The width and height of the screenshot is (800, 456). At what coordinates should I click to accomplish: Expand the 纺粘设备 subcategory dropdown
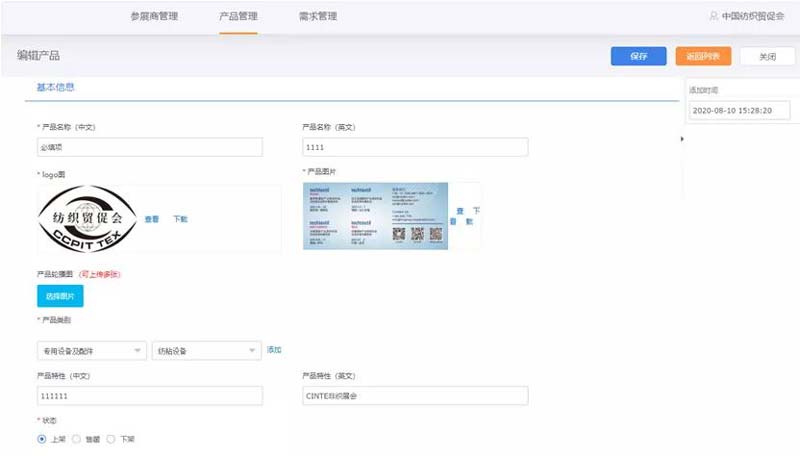pos(205,350)
